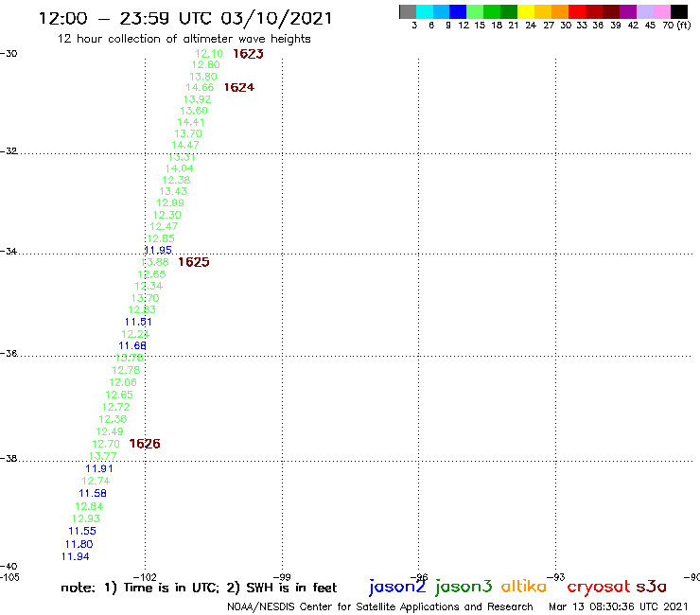The width and height of the screenshot is (700, 615).
Task: Click the 12.85 wave height value
Action: pyautogui.click(x=161, y=239)
